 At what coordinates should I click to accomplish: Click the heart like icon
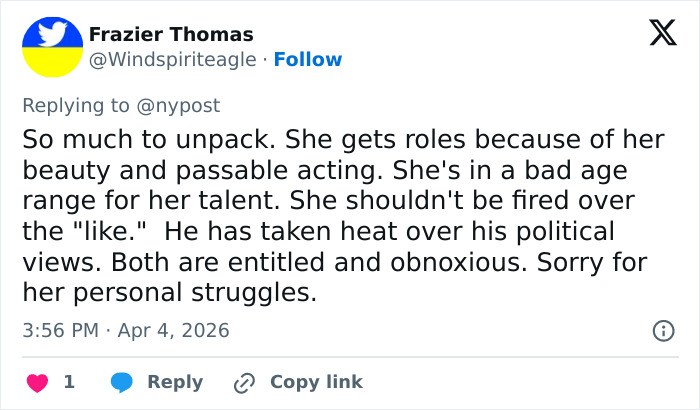click(x=35, y=382)
